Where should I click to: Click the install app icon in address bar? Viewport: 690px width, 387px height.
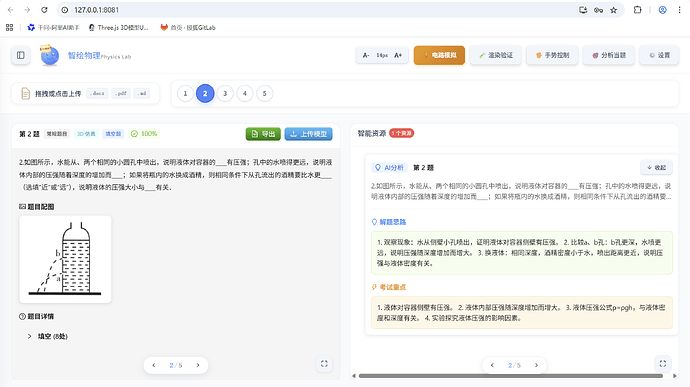[x=583, y=10]
